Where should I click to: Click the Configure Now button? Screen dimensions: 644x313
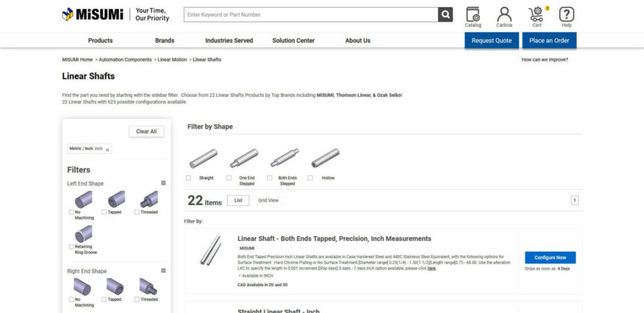[x=550, y=258]
